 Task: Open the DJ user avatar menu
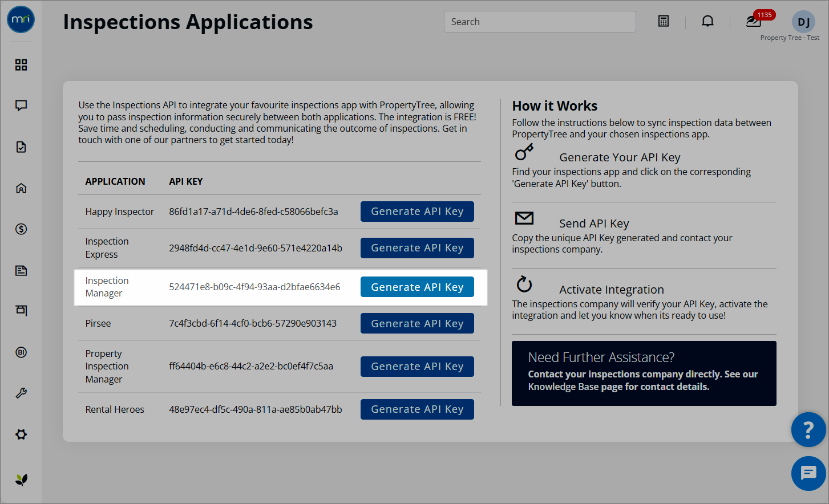[803, 22]
